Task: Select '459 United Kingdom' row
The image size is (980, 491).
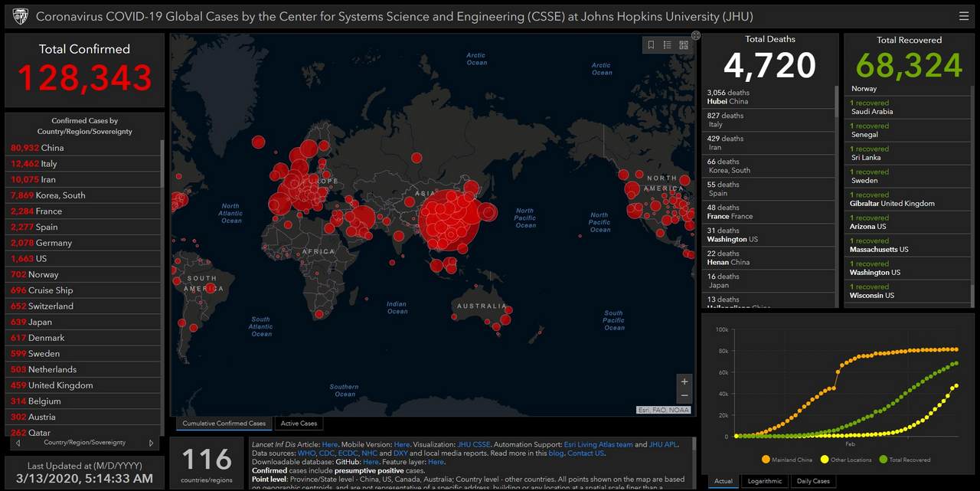Action: [84, 385]
